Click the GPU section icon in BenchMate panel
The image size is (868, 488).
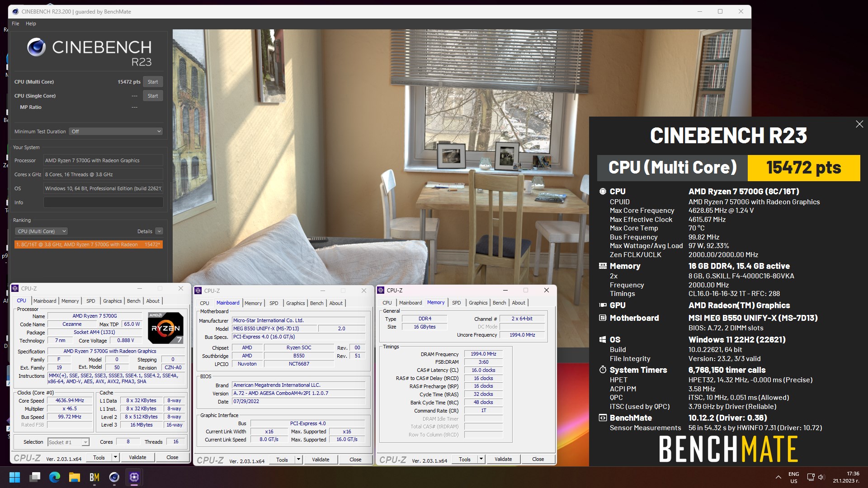(603, 305)
